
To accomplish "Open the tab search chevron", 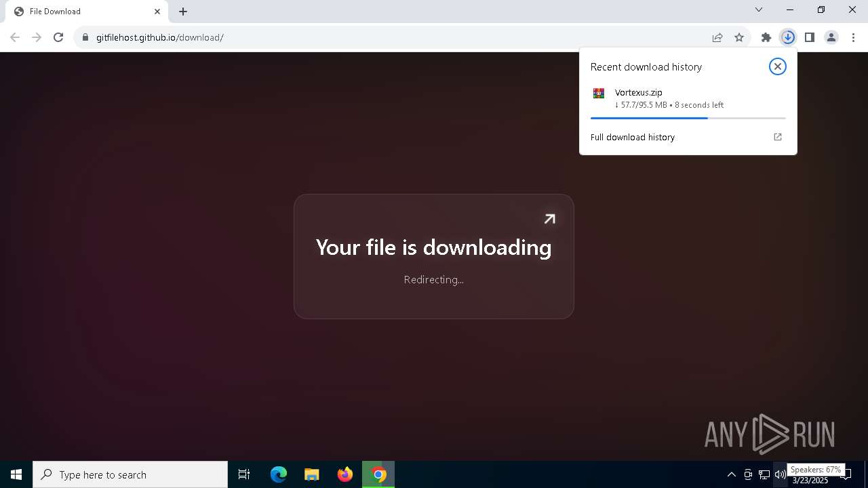I will point(759,9).
